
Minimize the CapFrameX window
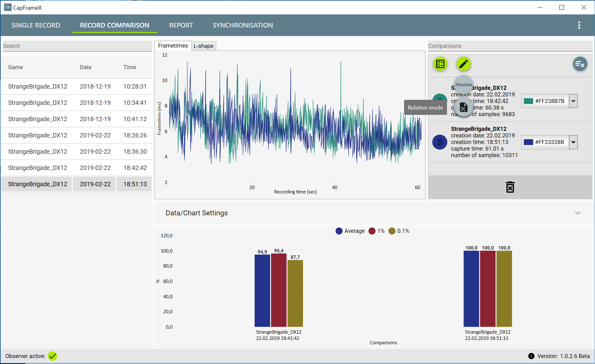540,8
